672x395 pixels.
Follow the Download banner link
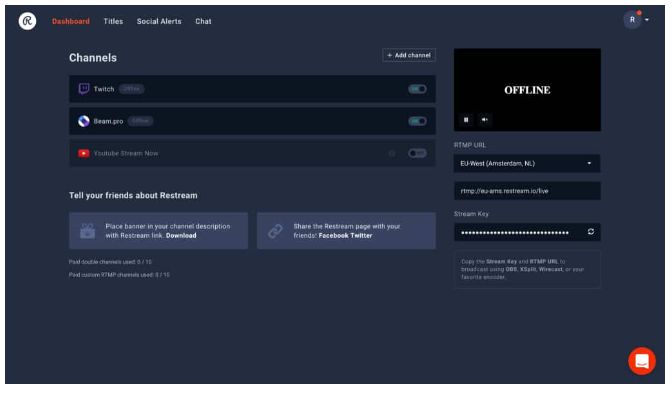(181, 236)
